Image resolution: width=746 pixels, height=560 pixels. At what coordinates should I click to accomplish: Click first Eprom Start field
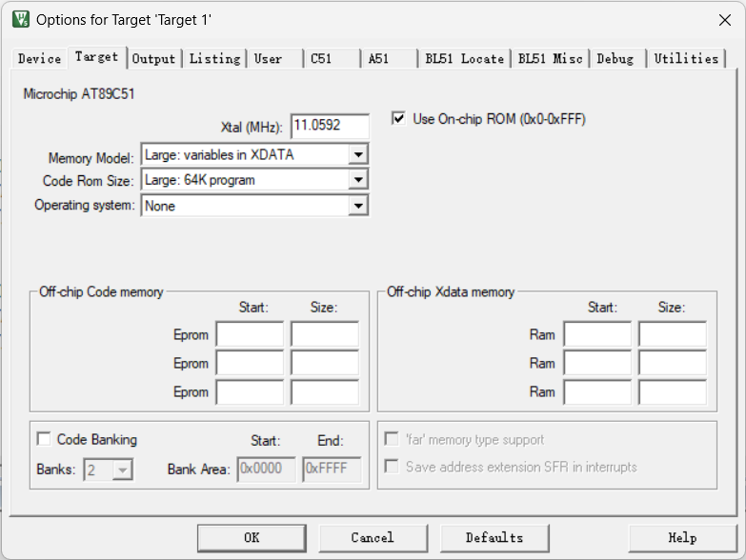(x=250, y=334)
